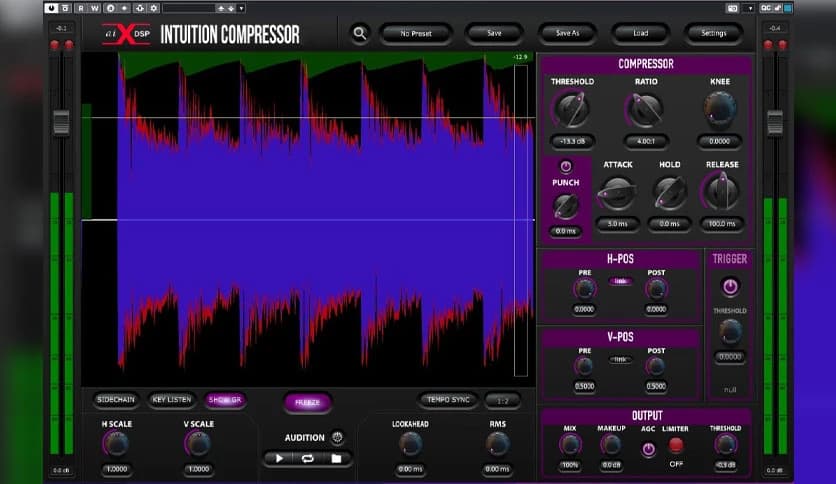This screenshot has width=836, height=484.
Task: Open the 1:2 tempo division selector
Action: click(502, 400)
